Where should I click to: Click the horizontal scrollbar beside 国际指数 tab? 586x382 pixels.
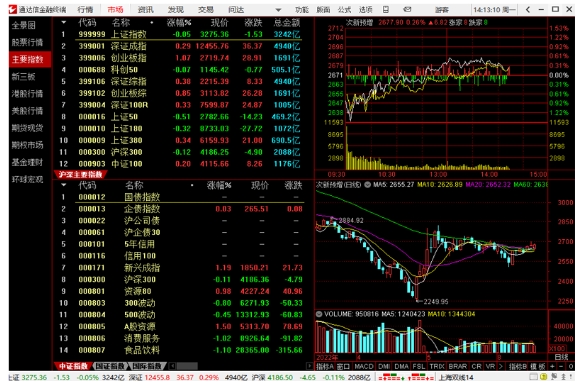241,366
